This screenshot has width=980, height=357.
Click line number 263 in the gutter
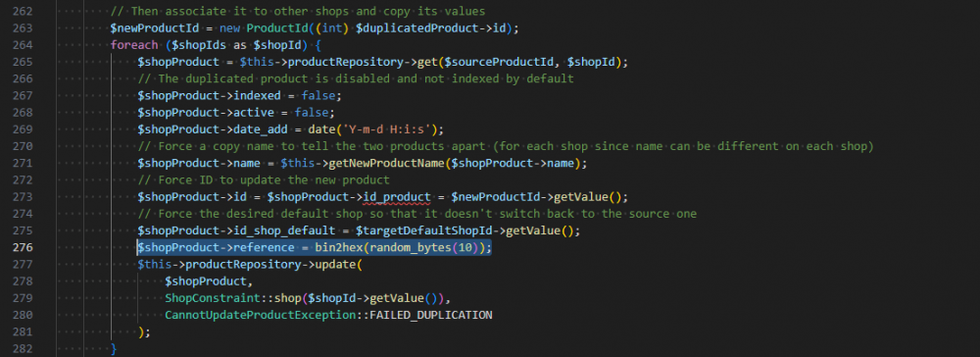(22, 28)
